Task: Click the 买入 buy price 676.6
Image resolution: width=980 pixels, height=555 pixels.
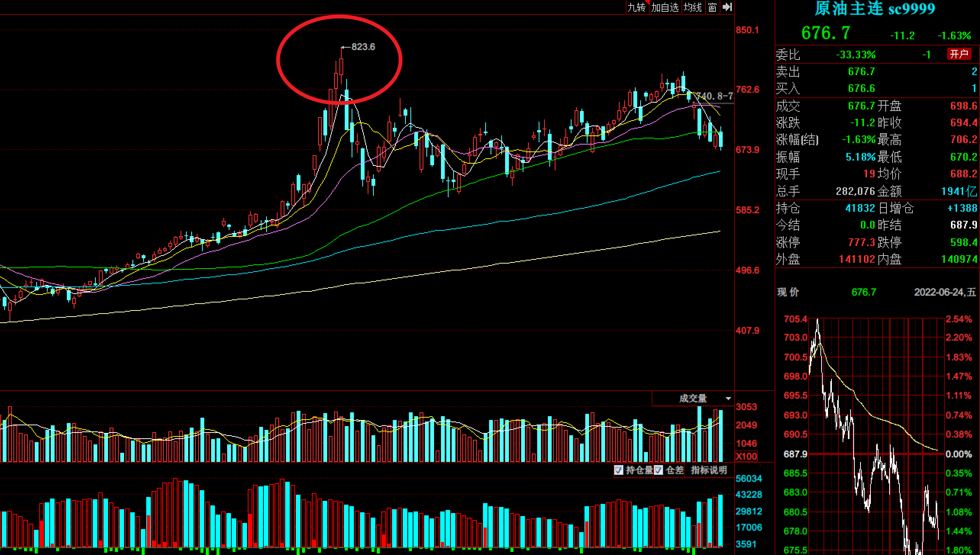Action: tap(861, 88)
